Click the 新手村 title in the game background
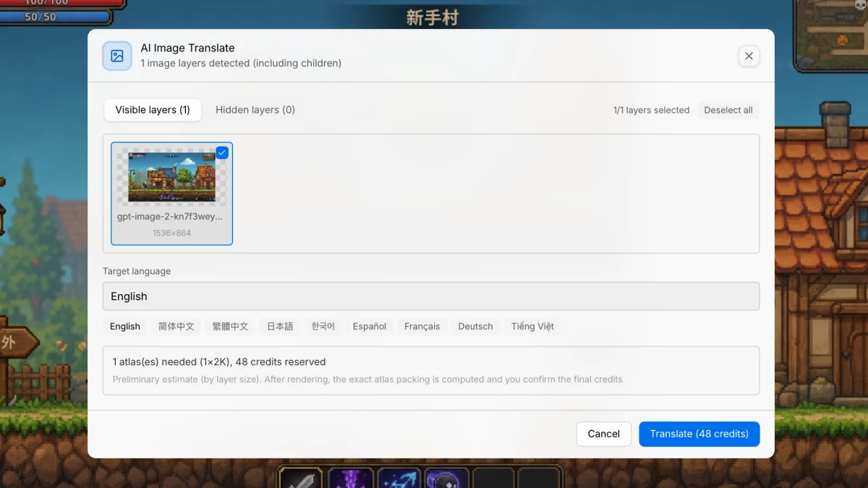Image resolution: width=868 pixels, height=488 pixels. pos(433,17)
